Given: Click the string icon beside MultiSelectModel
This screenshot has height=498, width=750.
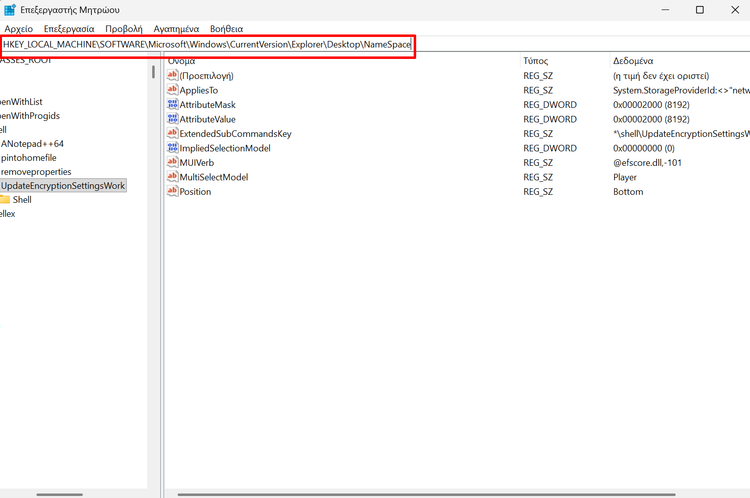Looking at the screenshot, I should [172, 177].
